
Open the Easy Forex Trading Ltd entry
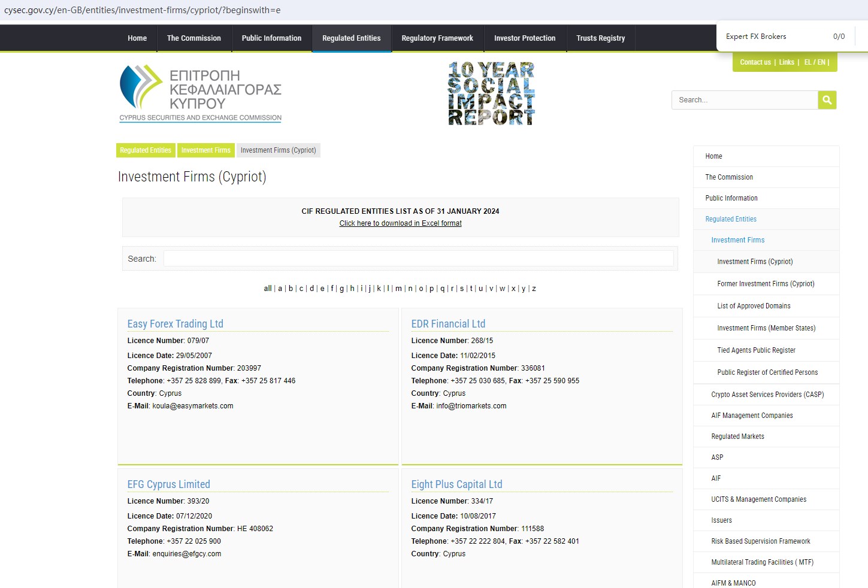(x=175, y=324)
